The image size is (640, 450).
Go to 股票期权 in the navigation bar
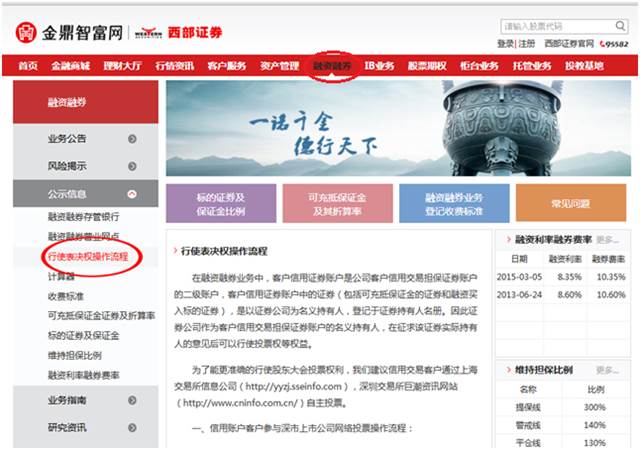pyautogui.click(x=427, y=66)
